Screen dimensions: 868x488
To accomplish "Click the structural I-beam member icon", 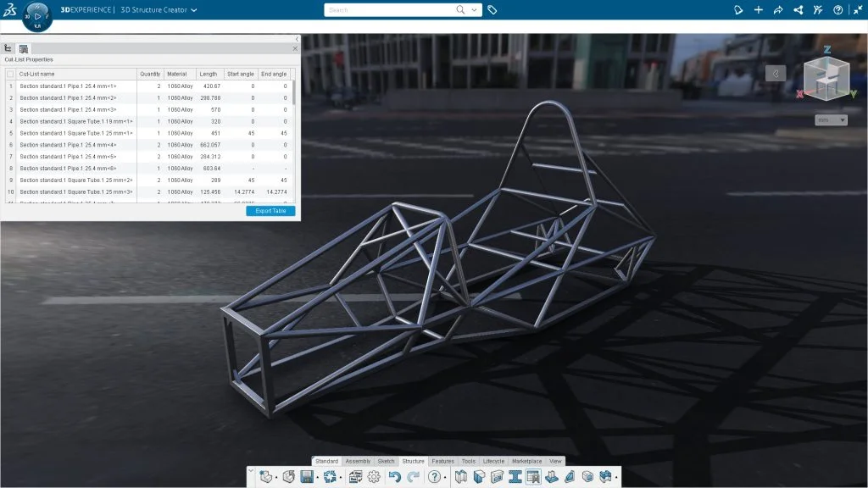I will pyautogui.click(x=515, y=477).
